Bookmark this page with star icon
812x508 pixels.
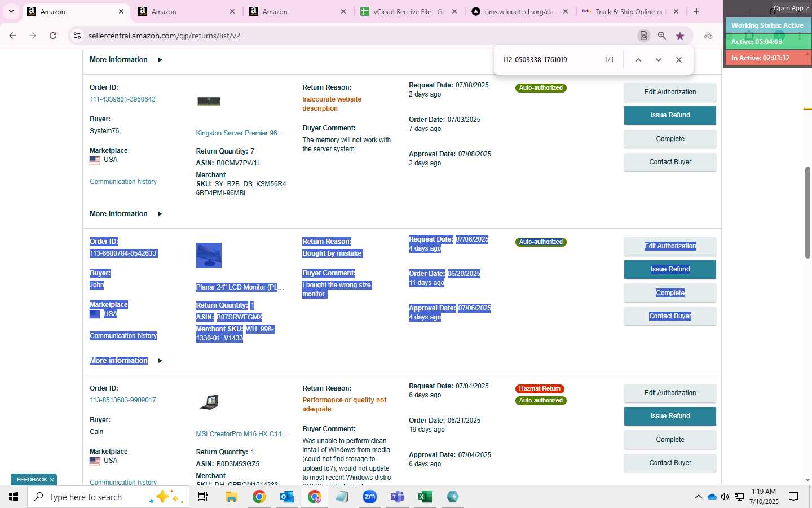click(680, 36)
